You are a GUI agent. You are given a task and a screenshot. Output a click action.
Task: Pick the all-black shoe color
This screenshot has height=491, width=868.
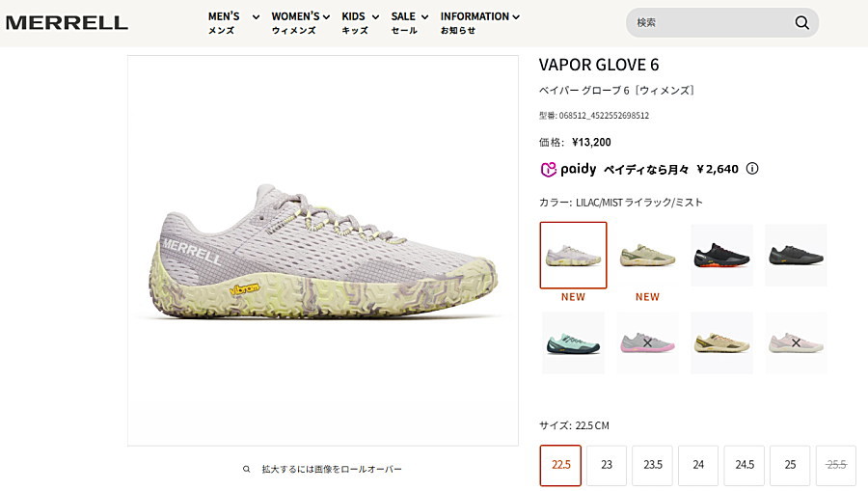[796, 256]
